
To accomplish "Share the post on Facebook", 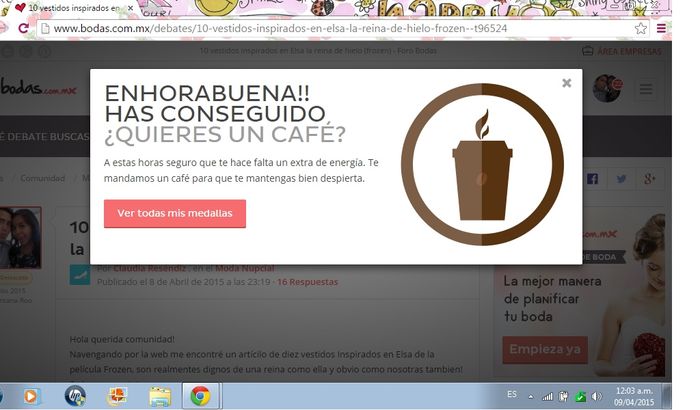I will click(592, 178).
